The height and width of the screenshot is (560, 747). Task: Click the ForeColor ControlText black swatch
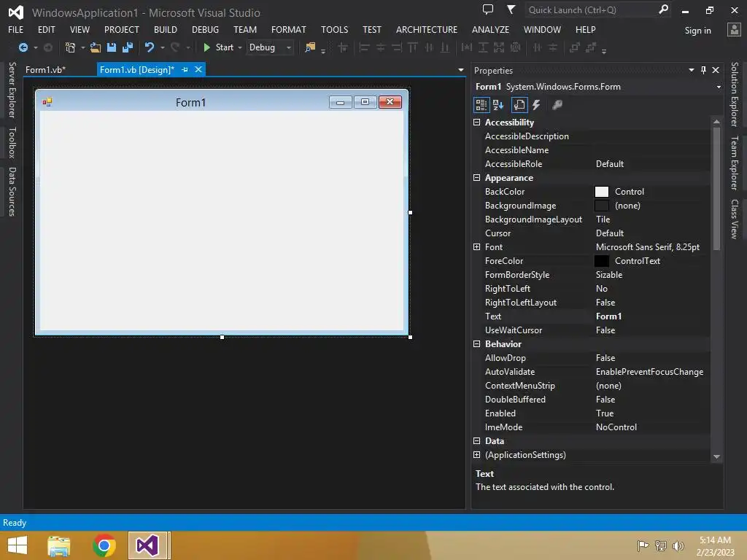coord(602,261)
